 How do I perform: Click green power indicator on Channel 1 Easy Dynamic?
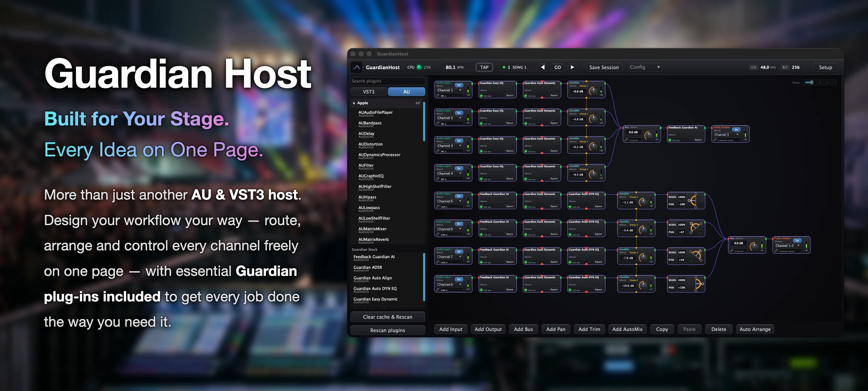(526, 96)
